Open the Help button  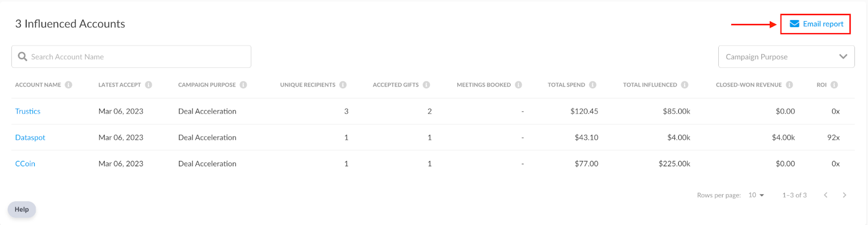pos(22,210)
